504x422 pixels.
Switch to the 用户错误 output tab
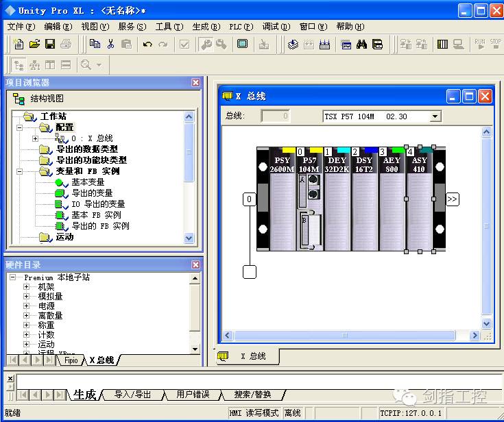193,395
